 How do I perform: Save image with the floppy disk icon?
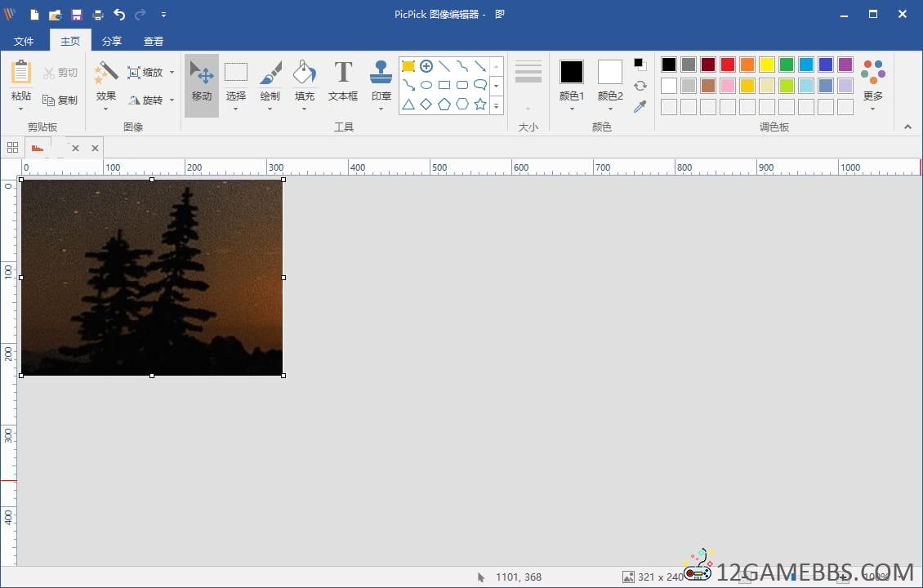pyautogui.click(x=77, y=15)
